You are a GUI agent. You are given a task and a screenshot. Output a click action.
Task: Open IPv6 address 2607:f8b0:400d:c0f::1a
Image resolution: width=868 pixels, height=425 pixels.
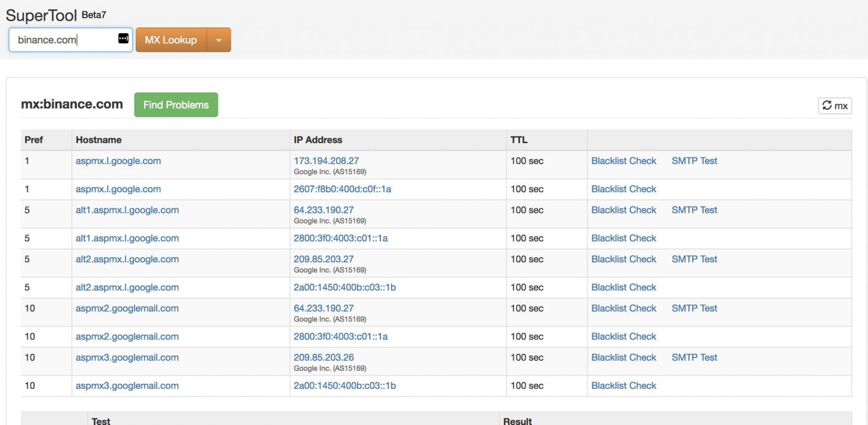tap(342, 188)
